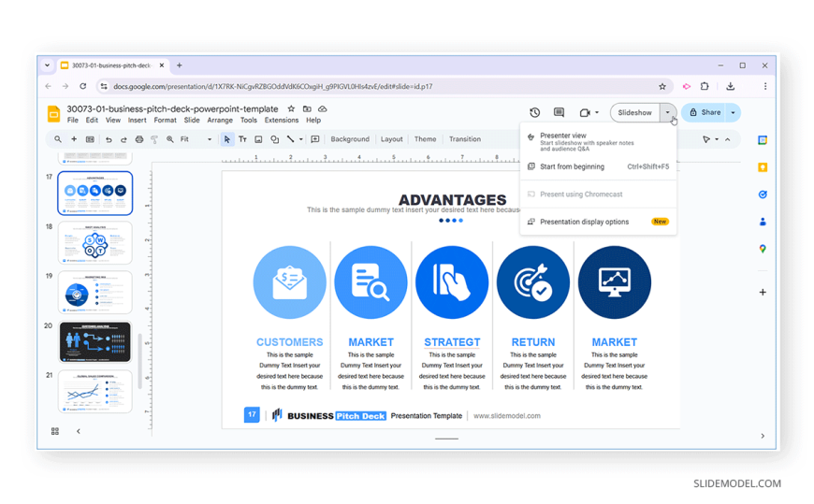The height and width of the screenshot is (504, 814).
Task: Open the Extensions menu
Action: (282, 120)
